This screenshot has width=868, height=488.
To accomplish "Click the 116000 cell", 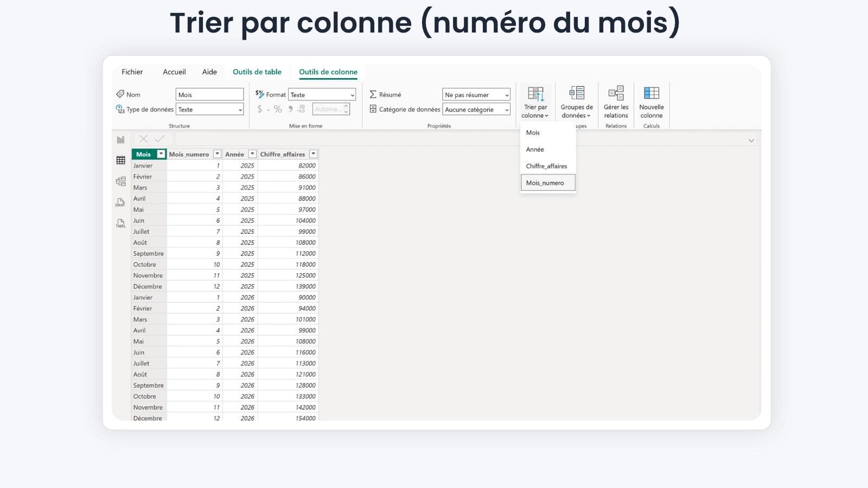I will pos(288,352).
